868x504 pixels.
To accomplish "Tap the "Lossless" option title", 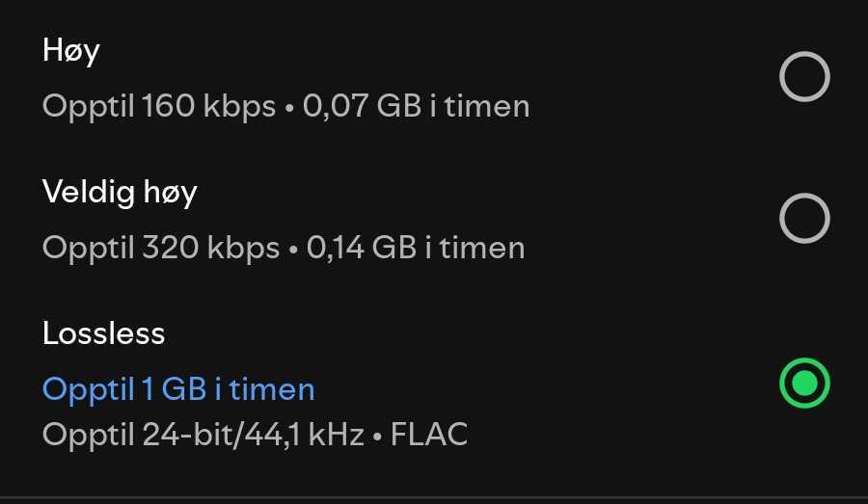I will [x=104, y=333].
